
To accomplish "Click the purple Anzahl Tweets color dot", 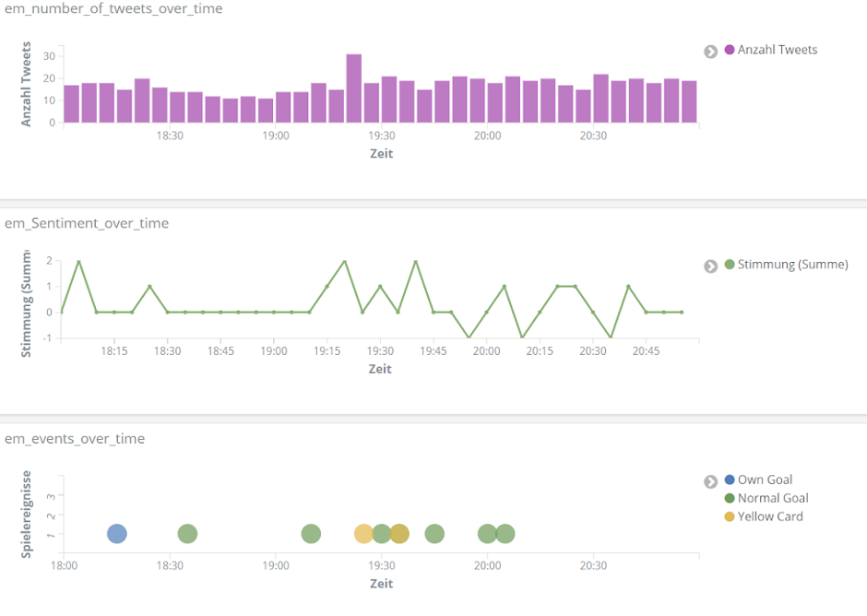I will point(730,50).
